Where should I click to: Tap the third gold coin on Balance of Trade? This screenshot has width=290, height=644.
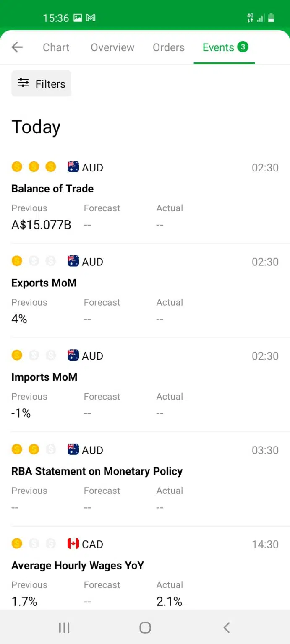pyautogui.click(x=51, y=167)
